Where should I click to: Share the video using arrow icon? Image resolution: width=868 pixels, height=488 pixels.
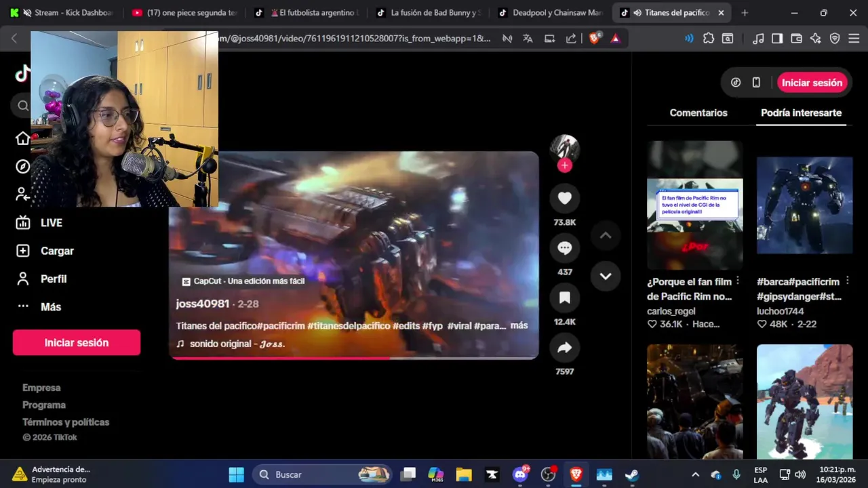point(565,348)
